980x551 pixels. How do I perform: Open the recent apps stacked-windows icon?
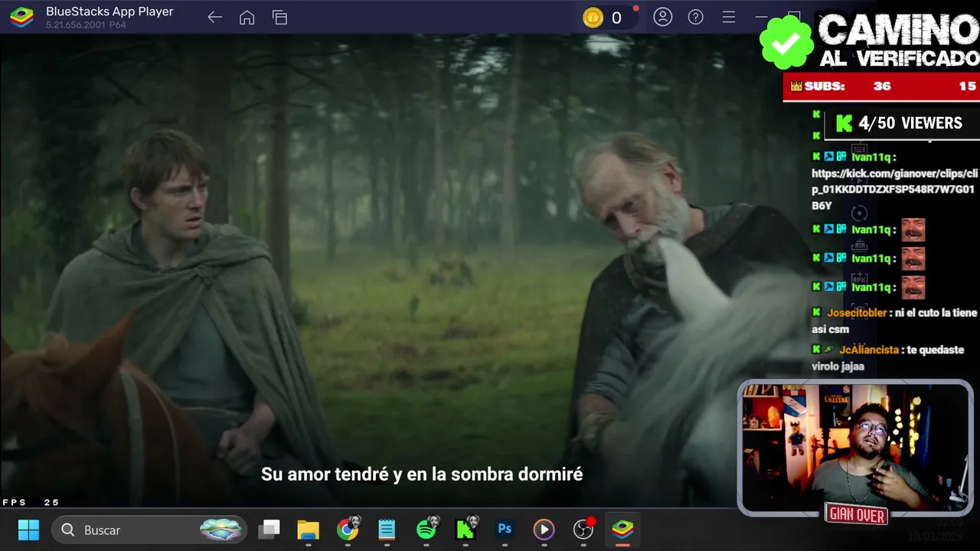pos(279,18)
